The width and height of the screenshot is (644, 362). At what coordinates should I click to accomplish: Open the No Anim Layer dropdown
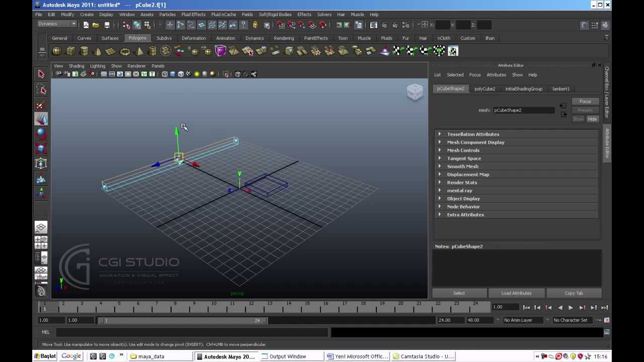pyautogui.click(x=522, y=320)
